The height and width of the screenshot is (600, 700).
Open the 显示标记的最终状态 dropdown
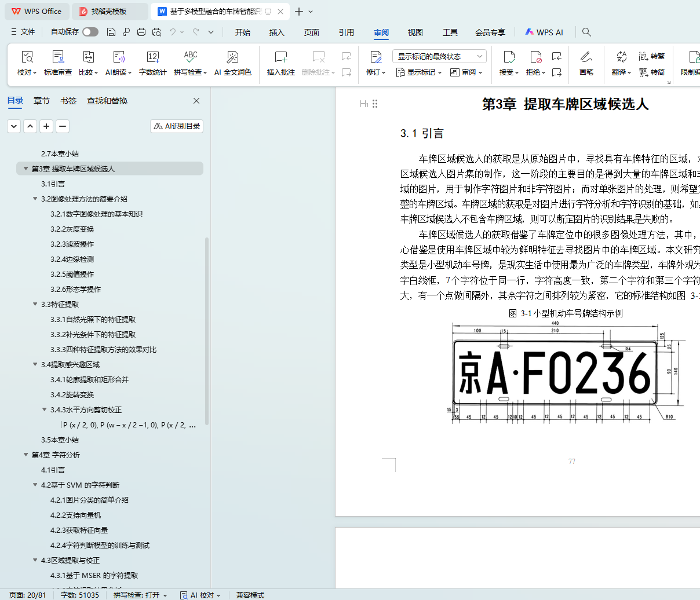click(x=439, y=56)
